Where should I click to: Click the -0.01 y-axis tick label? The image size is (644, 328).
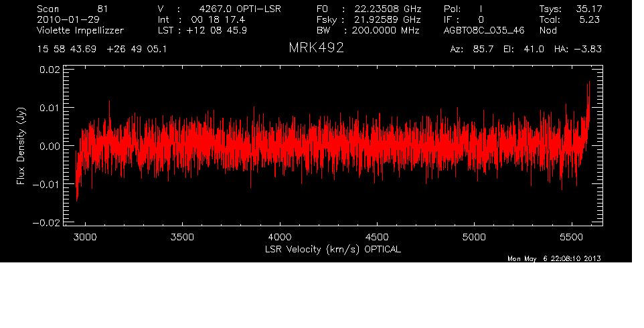(46, 184)
